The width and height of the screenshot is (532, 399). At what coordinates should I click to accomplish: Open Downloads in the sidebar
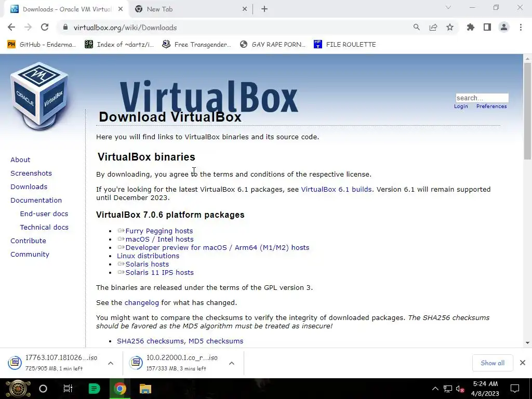[x=29, y=187]
